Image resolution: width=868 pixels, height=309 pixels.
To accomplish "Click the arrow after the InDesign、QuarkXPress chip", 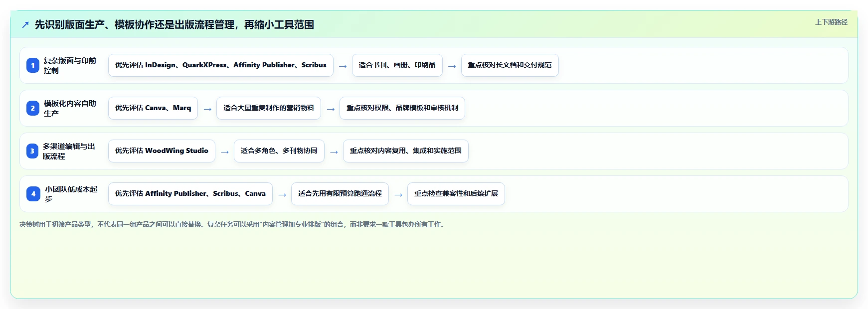I will click(x=343, y=66).
